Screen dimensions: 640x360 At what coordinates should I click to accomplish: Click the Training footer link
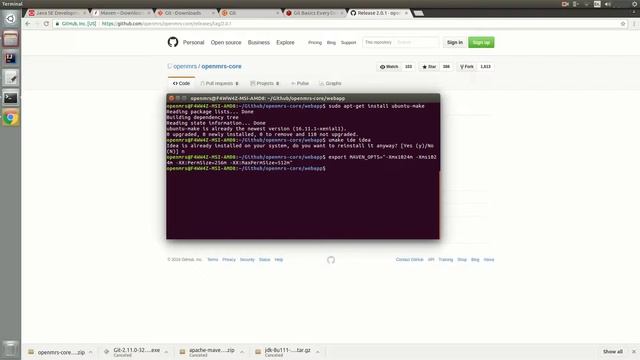pyautogui.click(x=446, y=260)
